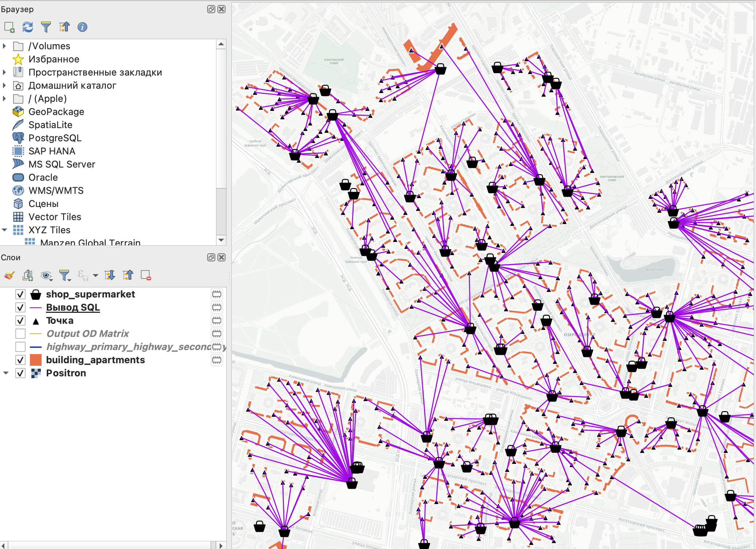756x549 pixels.
Task: Hide the shop_supermarket layer
Action: pyautogui.click(x=20, y=294)
